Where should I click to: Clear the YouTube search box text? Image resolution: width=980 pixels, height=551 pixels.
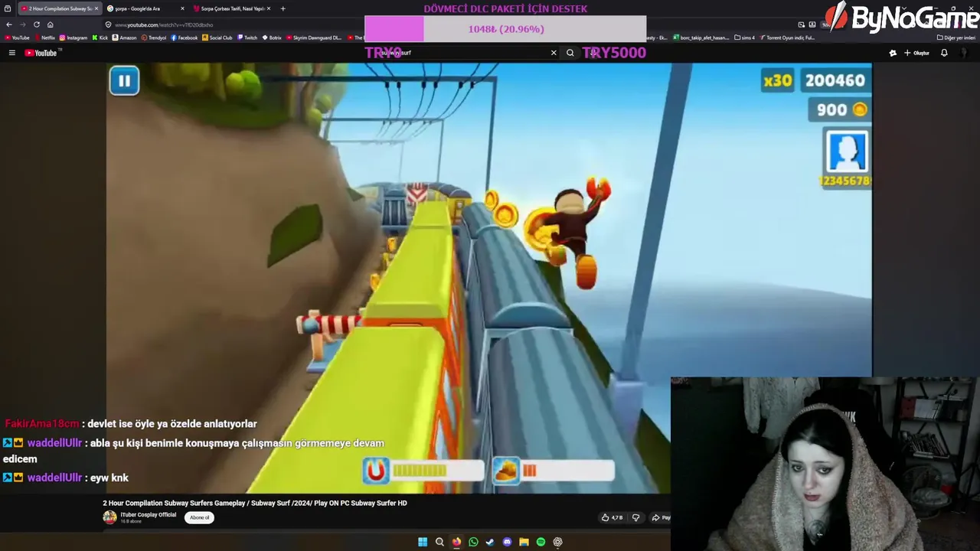coord(554,53)
